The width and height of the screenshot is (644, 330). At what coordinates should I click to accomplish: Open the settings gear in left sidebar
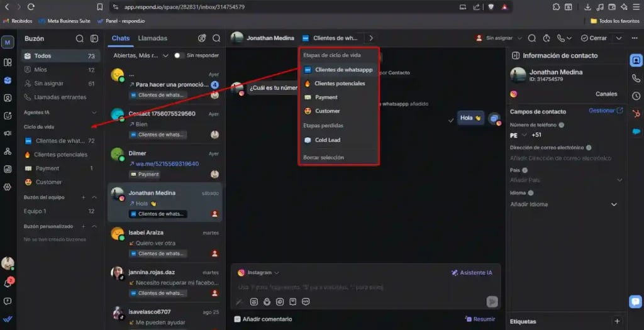point(8,187)
